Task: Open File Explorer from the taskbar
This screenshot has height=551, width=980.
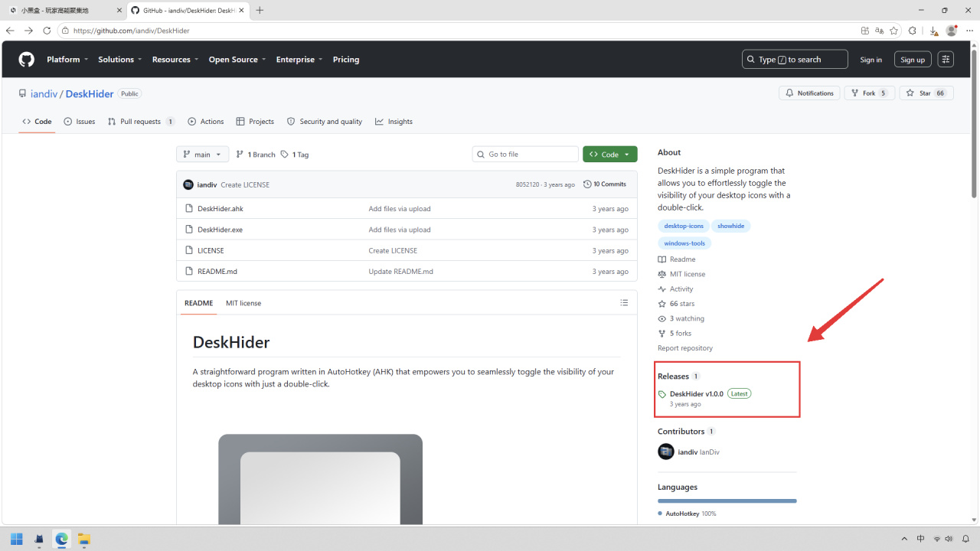Action: [x=83, y=539]
